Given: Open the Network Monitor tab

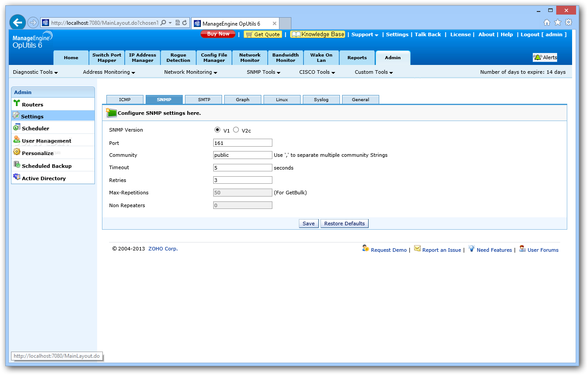Looking at the screenshot, I should tap(250, 58).
